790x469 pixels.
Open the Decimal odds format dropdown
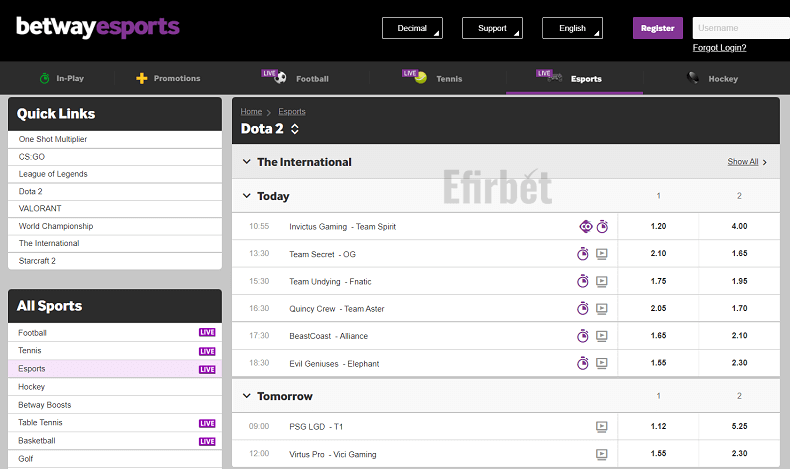point(412,28)
